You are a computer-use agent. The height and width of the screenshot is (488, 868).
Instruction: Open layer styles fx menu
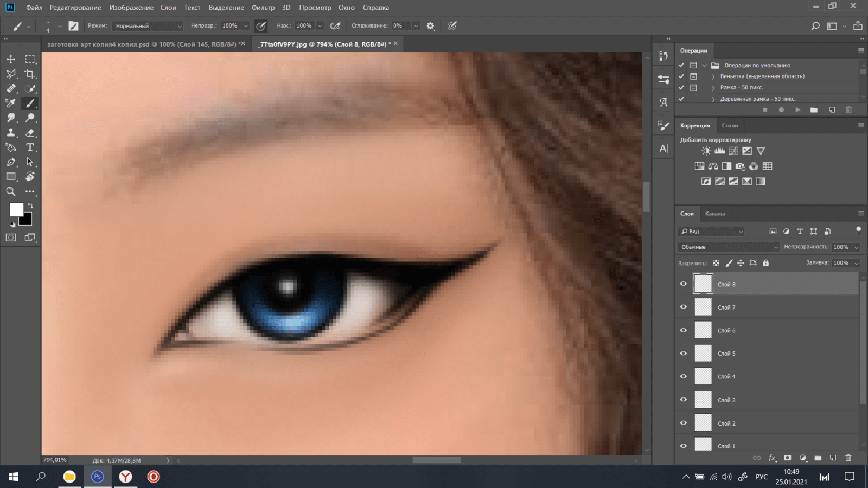click(772, 458)
